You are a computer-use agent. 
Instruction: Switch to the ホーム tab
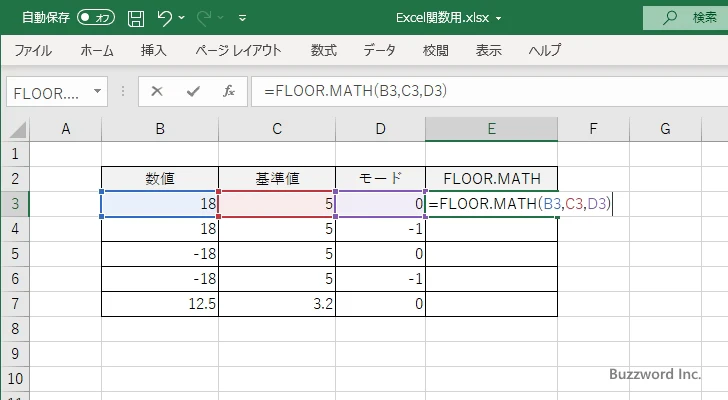pos(97,50)
